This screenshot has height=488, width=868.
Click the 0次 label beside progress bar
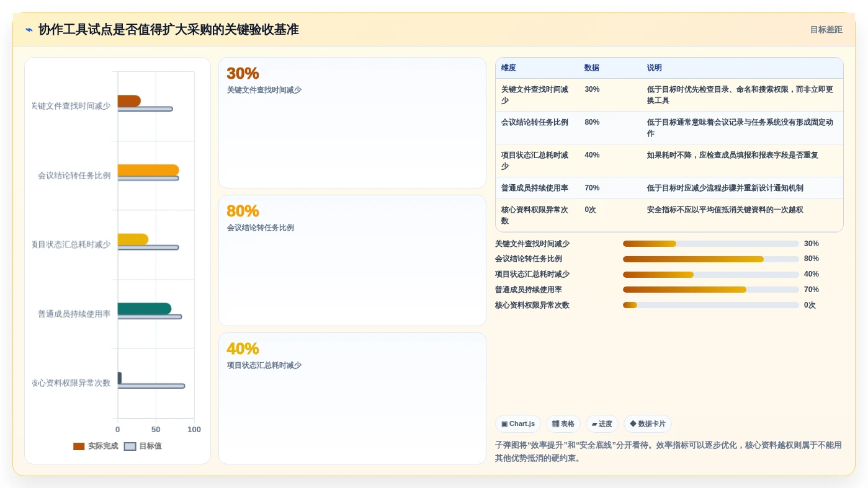(810, 305)
